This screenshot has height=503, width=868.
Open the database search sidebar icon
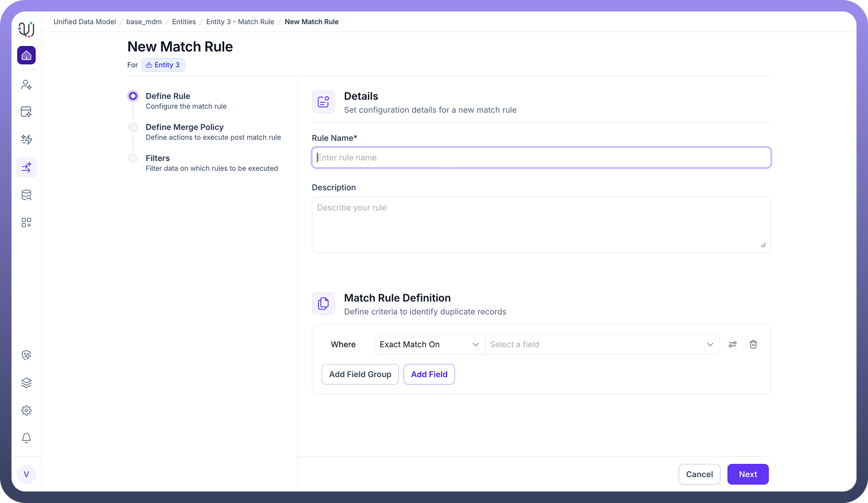coord(26,195)
